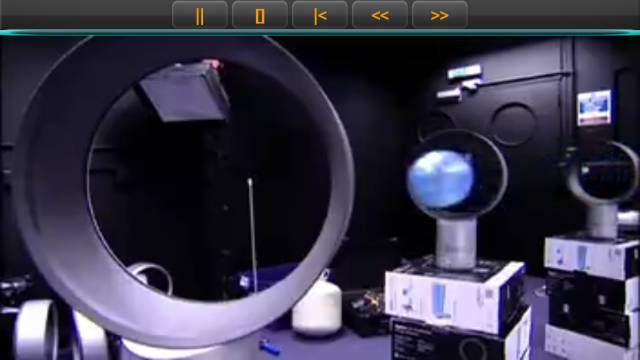
Task: Click the gray pedestal of the balloon fan
Action: (x=456, y=244)
